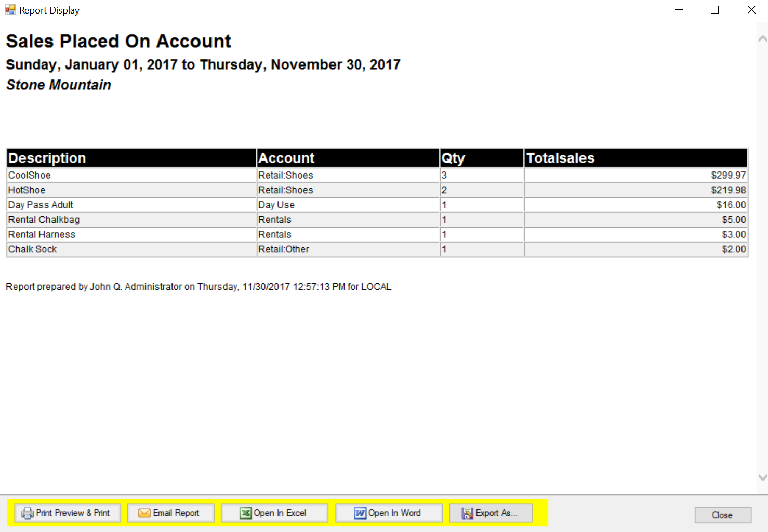Click the $299.97 total sales value

[729, 176]
